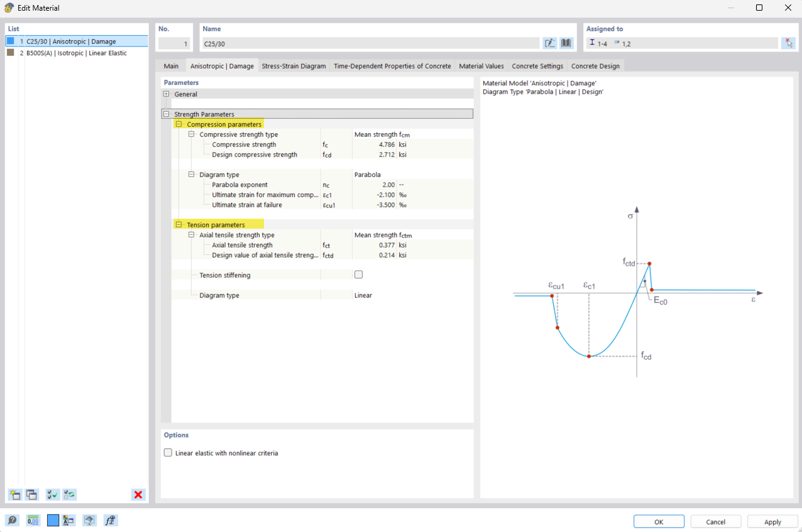
Task: Switch to the Stress-Strain Diagram tab
Action: tap(292, 65)
